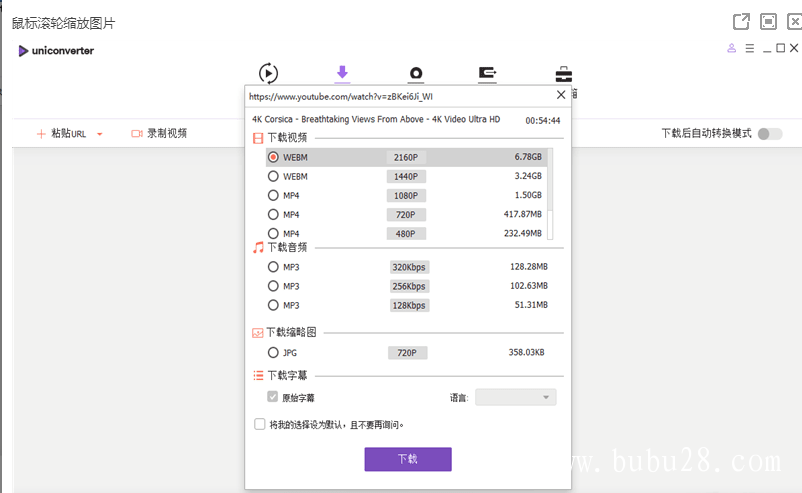Screen dimensions: 802x493
Task: Click the fit-to-screen icon at top right
Action: pyautogui.click(x=768, y=21)
